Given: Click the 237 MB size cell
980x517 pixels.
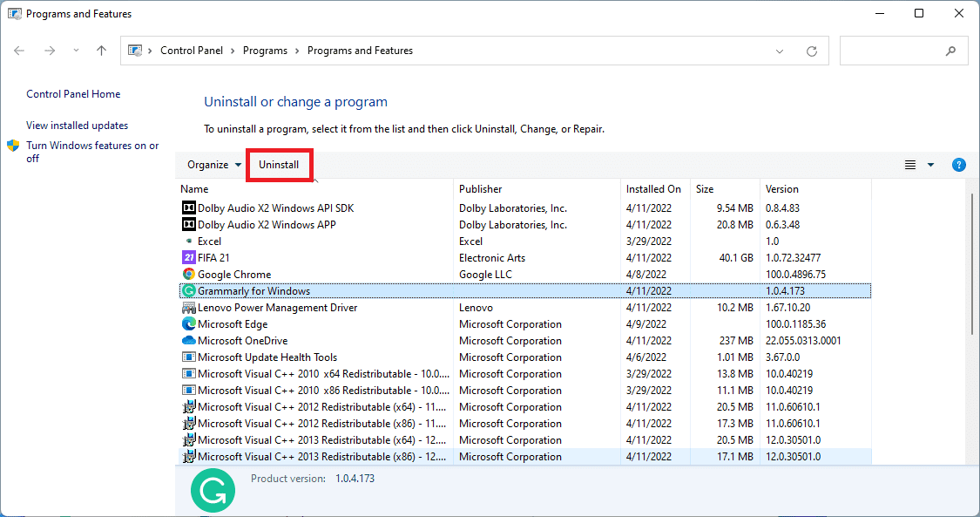Looking at the screenshot, I should point(736,341).
